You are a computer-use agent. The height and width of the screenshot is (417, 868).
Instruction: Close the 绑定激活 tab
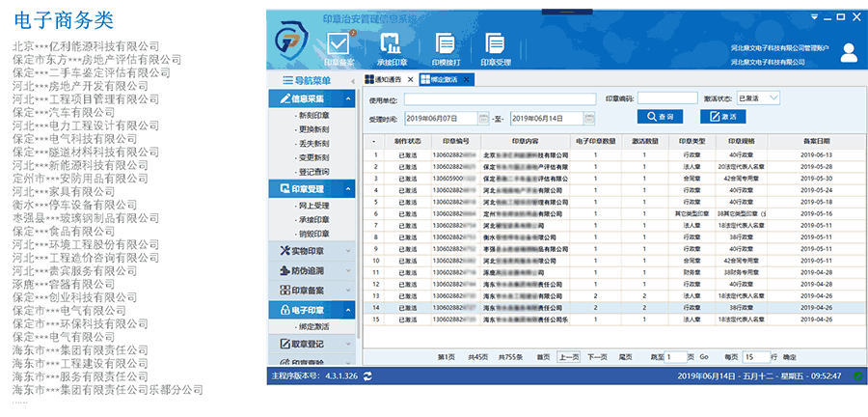465,79
